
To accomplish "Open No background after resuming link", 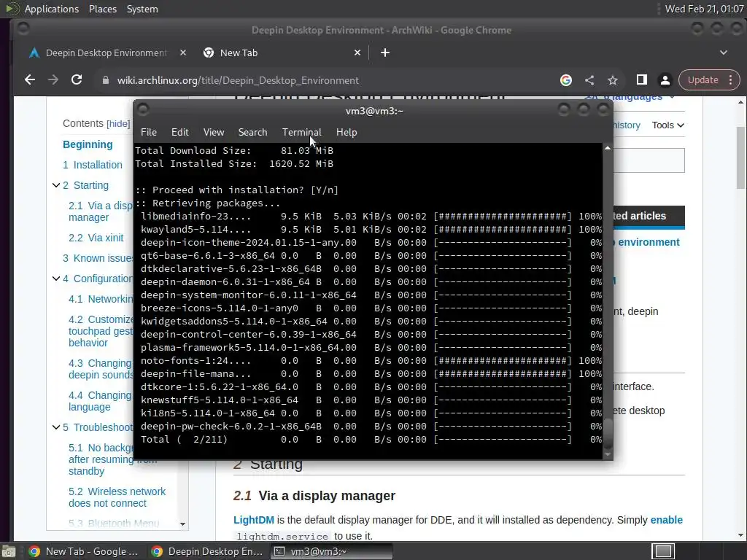I will point(101,459).
